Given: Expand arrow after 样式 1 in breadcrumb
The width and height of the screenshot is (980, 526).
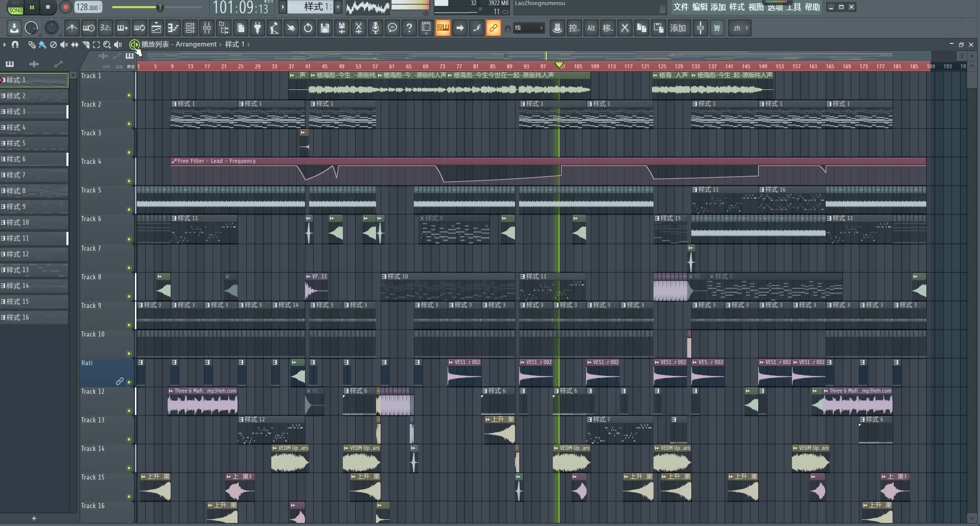Looking at the screenshot, I should coord(249,44).
